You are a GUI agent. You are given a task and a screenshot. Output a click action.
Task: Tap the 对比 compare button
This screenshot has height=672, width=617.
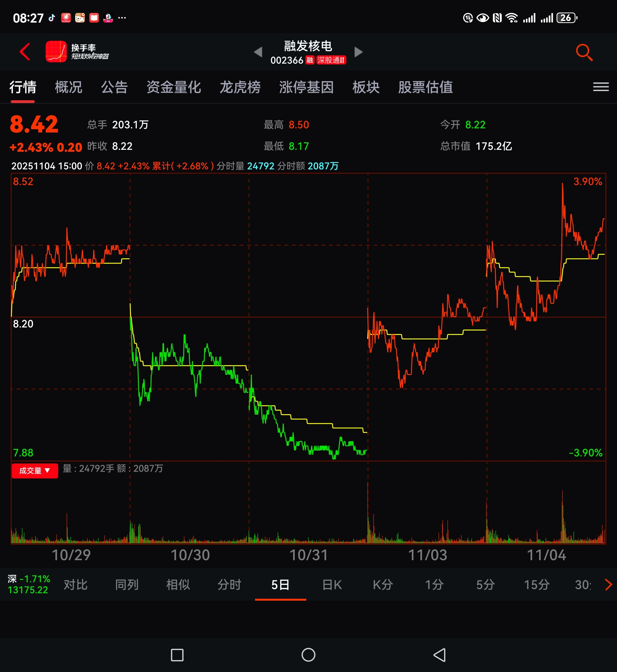tap(75, 585)
